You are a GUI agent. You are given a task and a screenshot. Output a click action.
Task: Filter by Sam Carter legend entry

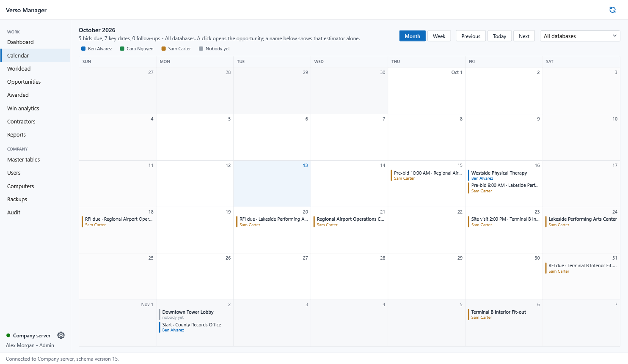coord(176,49)
